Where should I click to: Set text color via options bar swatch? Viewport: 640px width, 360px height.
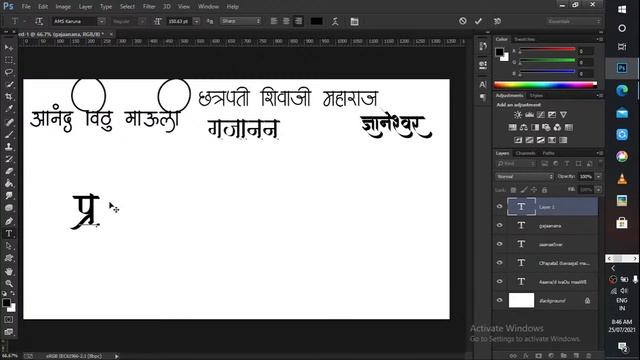point(317,21)
